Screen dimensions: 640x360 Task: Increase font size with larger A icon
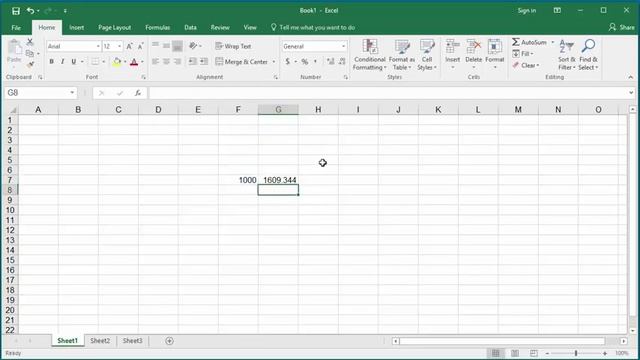[x=129, y=46]
